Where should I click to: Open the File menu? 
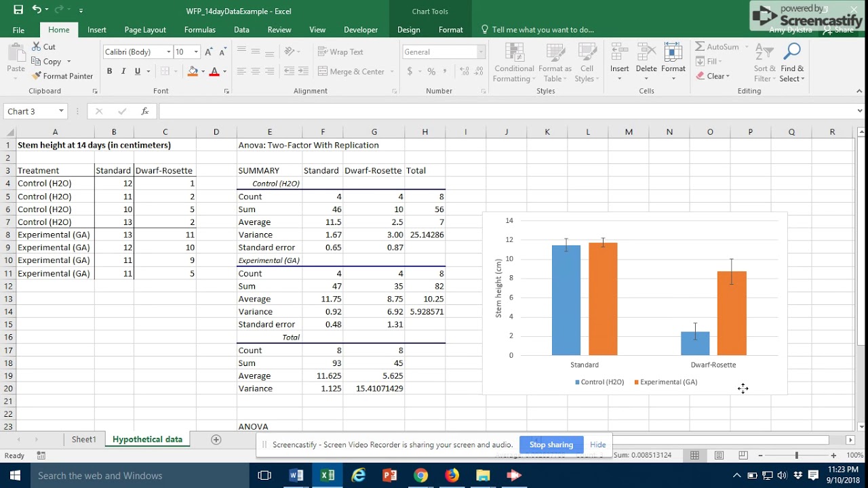[18, 30]
